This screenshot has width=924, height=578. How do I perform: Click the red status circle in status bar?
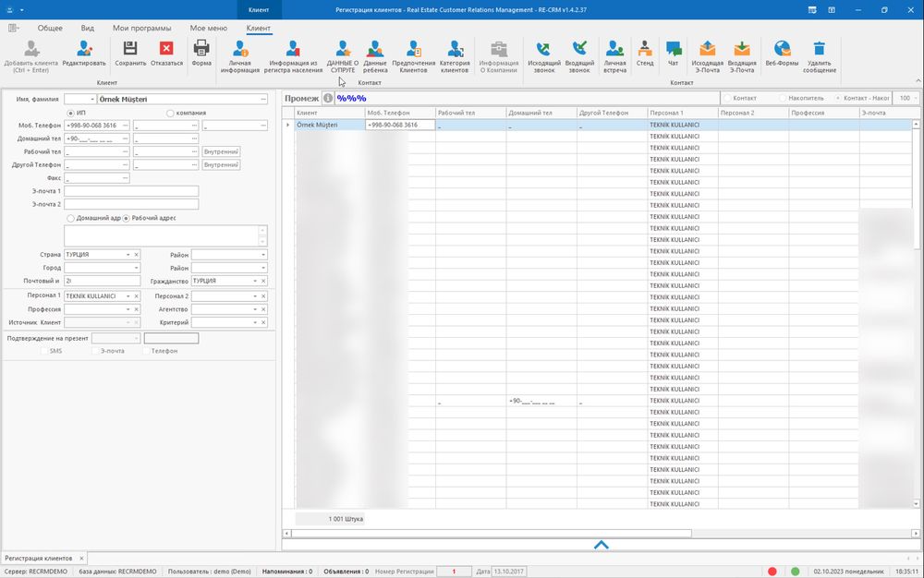point(772,572)
